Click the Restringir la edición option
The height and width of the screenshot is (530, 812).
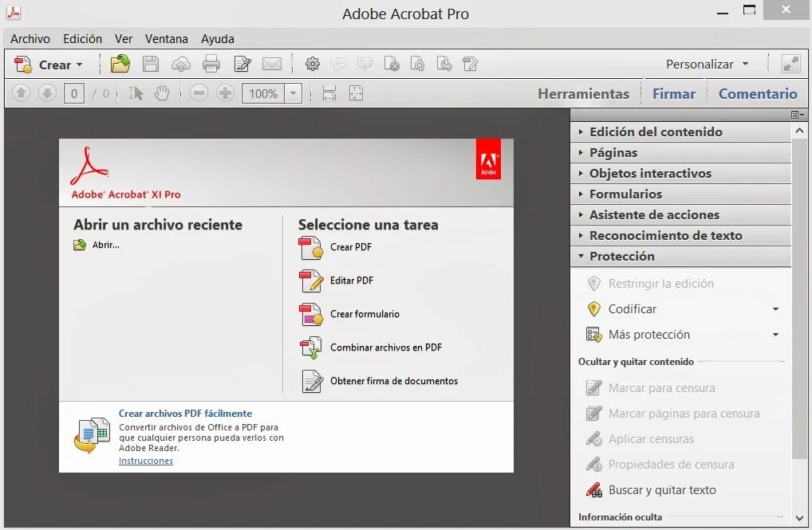(650, 284)
